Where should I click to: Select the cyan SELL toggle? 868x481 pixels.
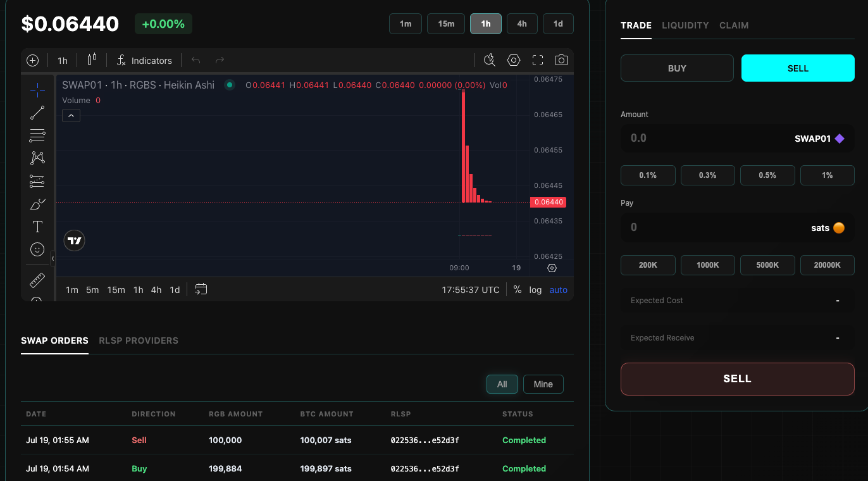pyautogui.click(x=798, y=68)
